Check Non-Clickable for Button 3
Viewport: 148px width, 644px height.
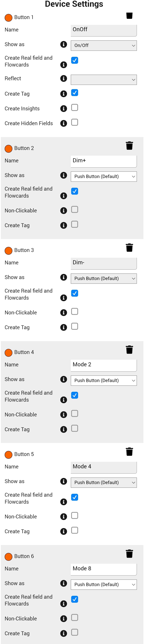point(75,312)
